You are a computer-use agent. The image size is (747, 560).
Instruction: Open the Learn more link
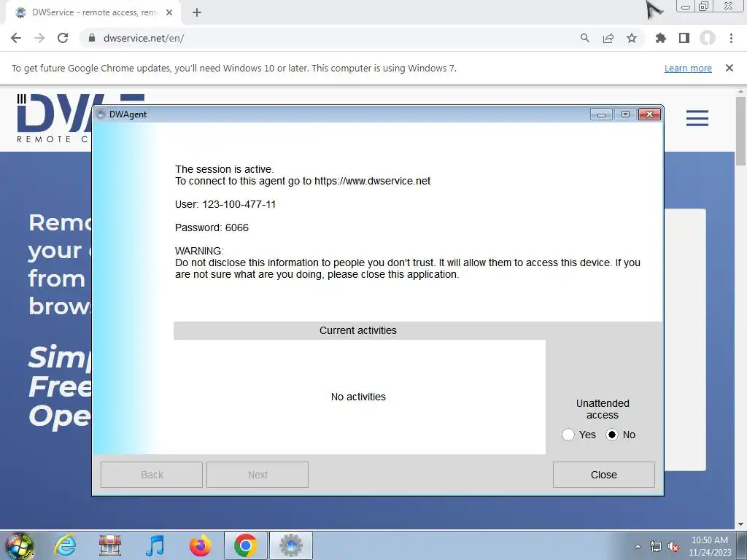(688, 68)
